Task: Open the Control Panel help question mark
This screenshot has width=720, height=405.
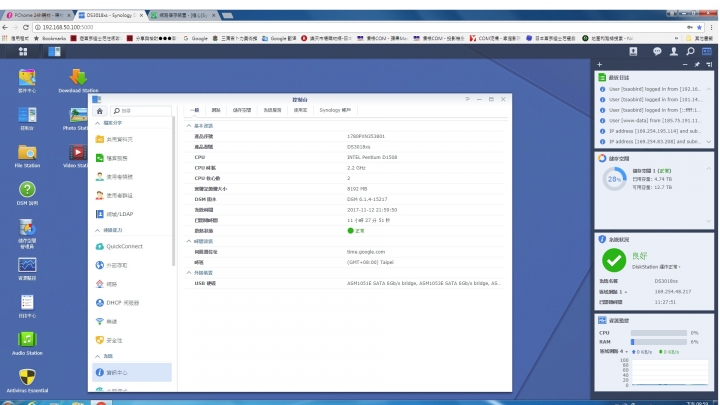Action: [467, 99]
